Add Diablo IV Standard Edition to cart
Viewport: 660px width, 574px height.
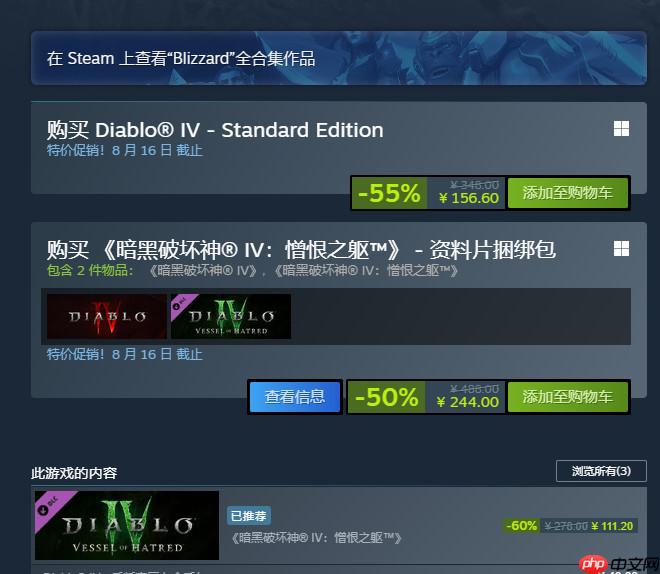(x=568, y=193)
